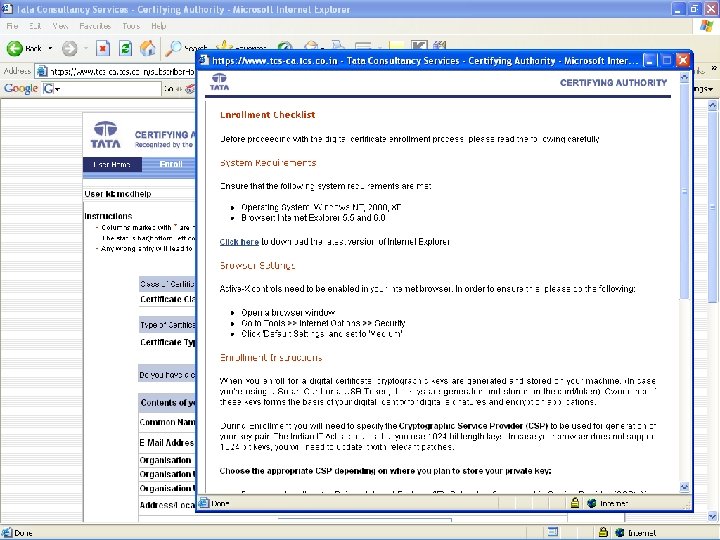Viewport: 720px width, 540px height.
Task: Click Tata logo in popup window
Action: tap(219, 82)
